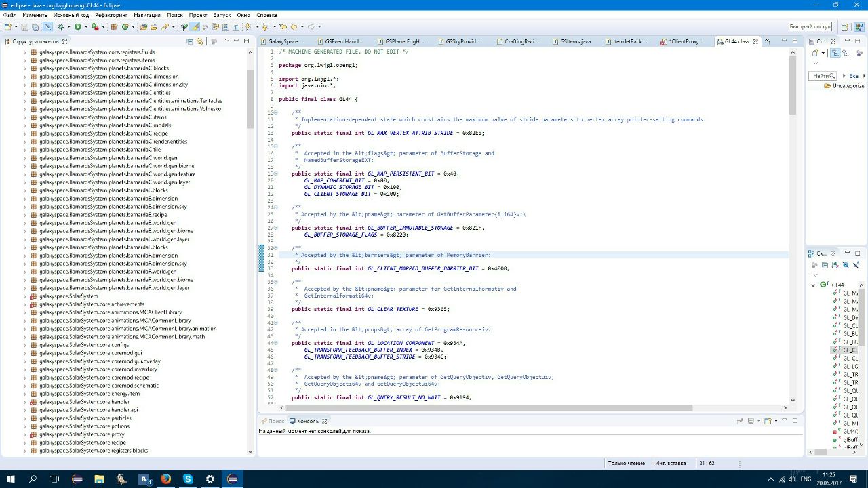Image resolution: width=868 pixels, height=488 pixels.
Task: Toggle Sort alphabetically in Outline panel
Action: tap(835, 265)
